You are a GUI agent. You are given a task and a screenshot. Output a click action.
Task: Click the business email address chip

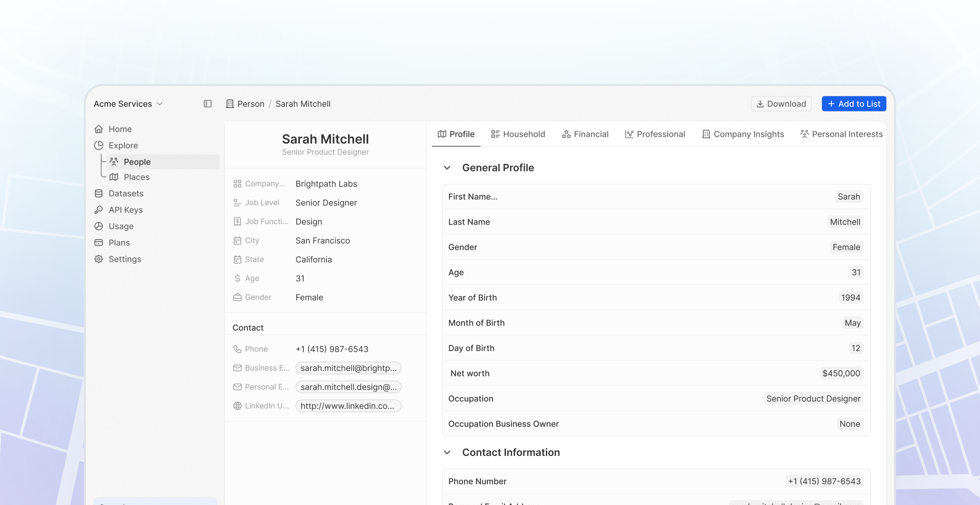pyautogui.click(x=348, y=368)
